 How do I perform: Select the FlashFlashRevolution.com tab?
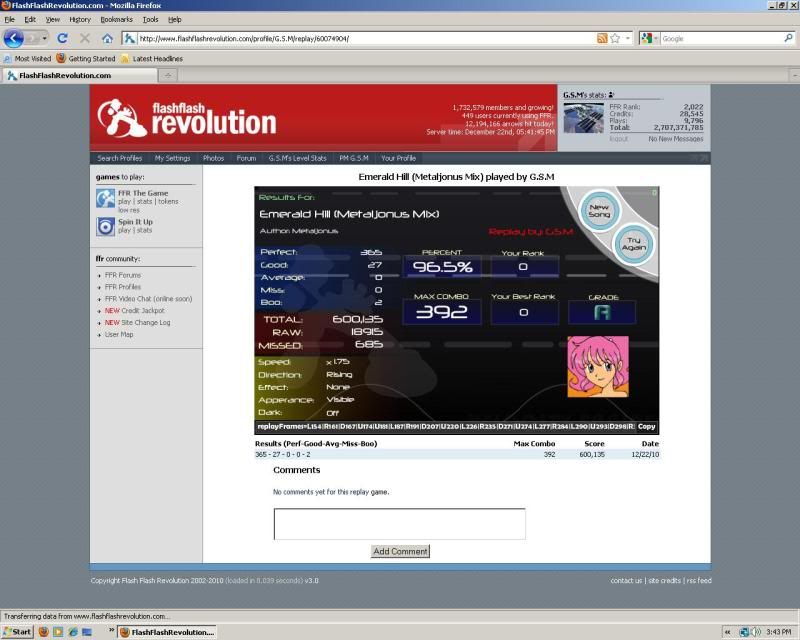pyautogui.click(x=79, y=76)
